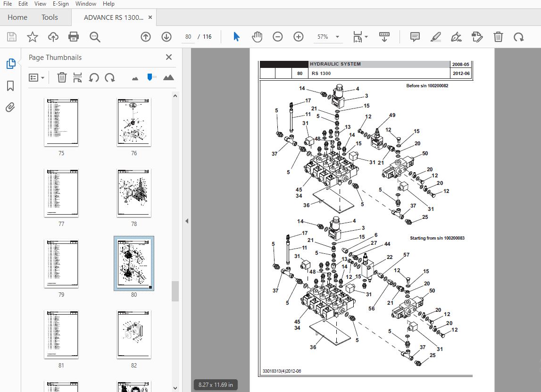Open the find text magnifier tool
Image resolution: width=541 pixels, height=392 pixels.
click(95, 37)
